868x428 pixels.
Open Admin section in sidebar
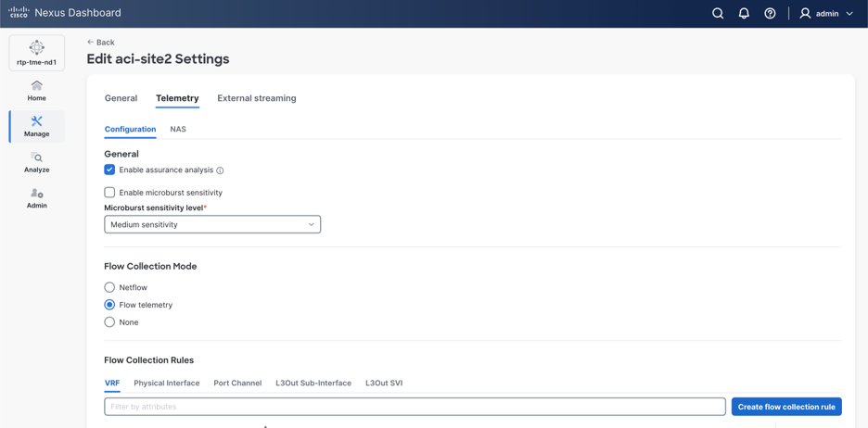(x=36, y=198)
